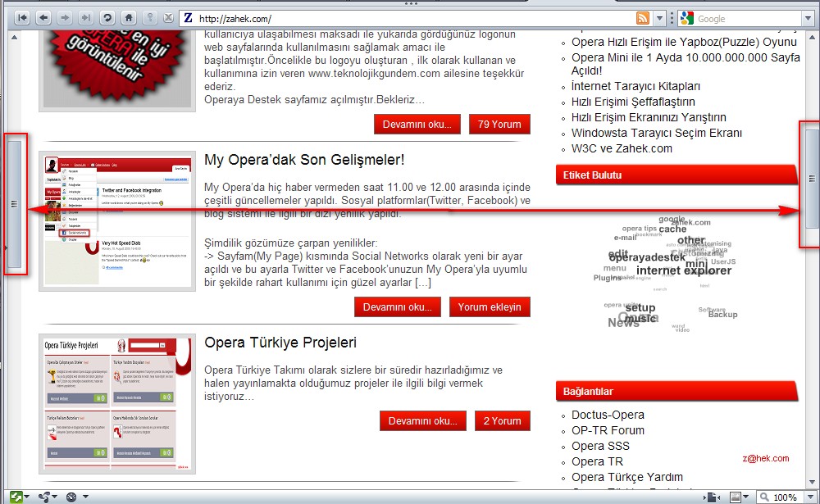Click the left scrollbar thumb
820x504 pixels.
[x=14, y=204]
